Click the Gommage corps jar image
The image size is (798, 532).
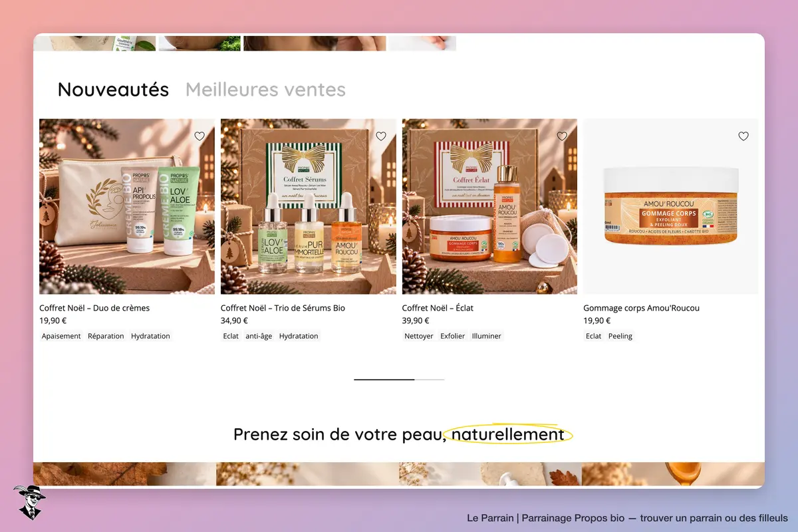(x=671, y=206)
